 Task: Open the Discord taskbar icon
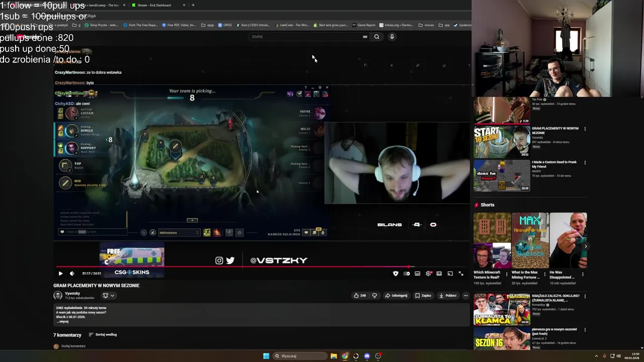[x=367, y=356]
